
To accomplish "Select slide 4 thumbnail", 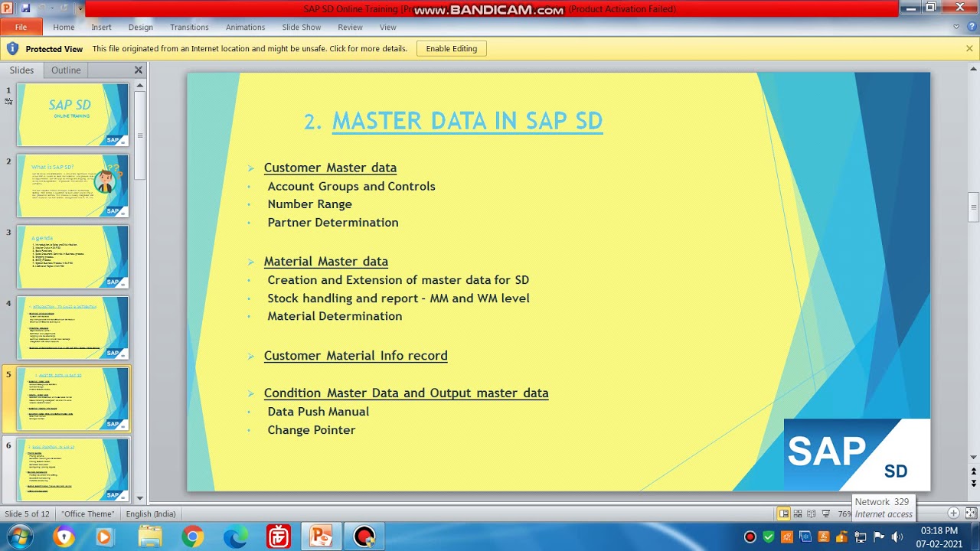I will point(73,328).
